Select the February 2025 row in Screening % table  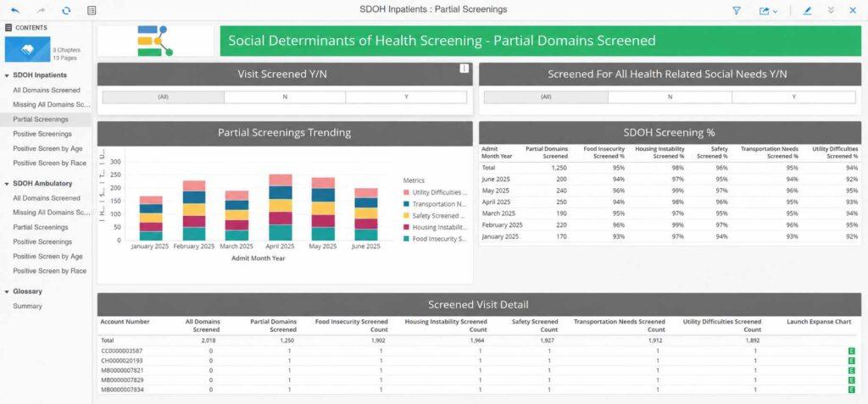click(x=670, y=225)
